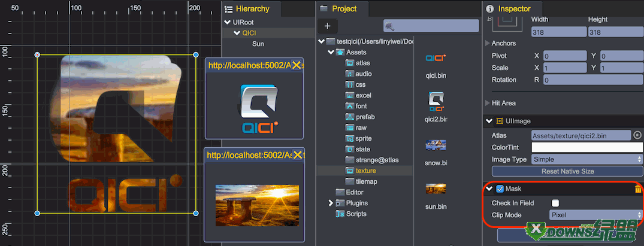Click the UIImage component icon
This screenshot has height=246, width=644.
(x=500, y=121)
